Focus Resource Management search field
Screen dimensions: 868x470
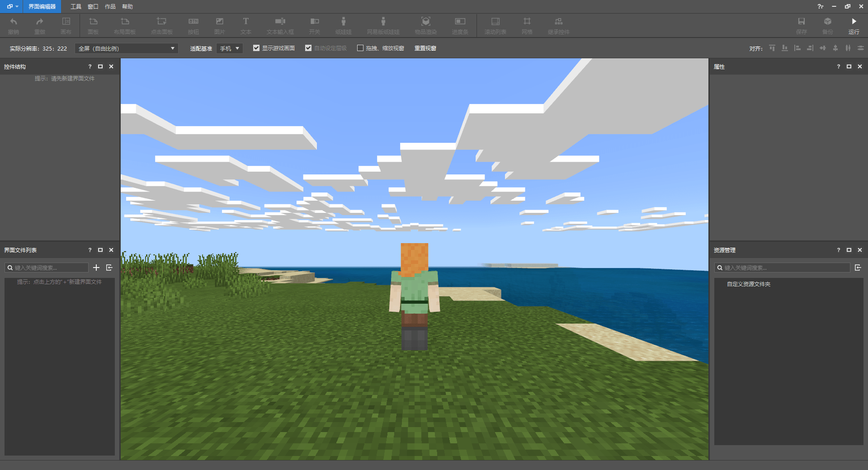[x=782, y=268]
